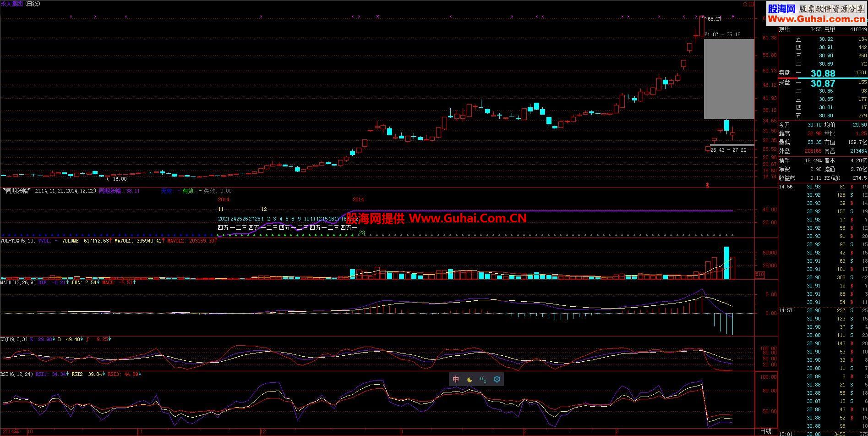Click the 内盘 value 213484
Viewport: 868px width, 436px height.
coord(858,151)
